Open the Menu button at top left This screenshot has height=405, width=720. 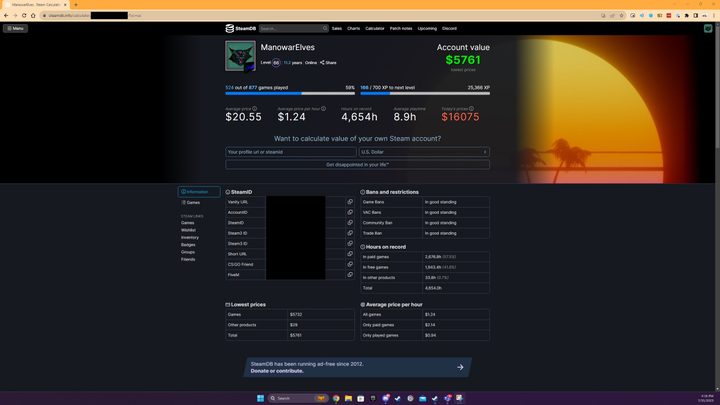(15, 28)
